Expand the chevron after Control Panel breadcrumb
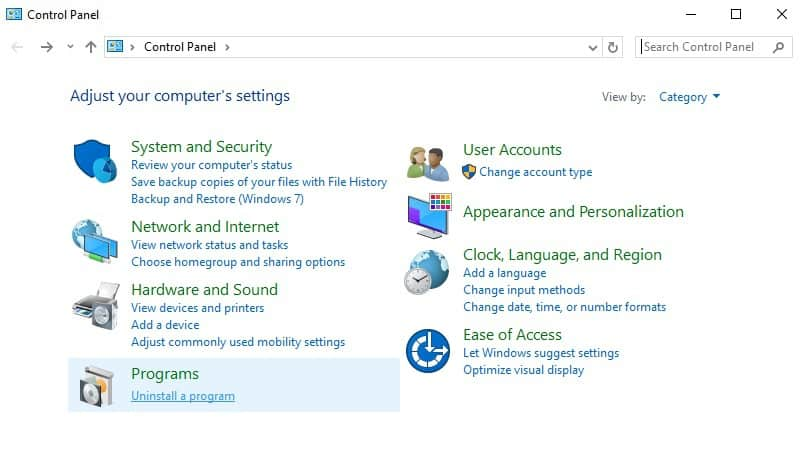 pyautogui.click(x=227, y=47)
